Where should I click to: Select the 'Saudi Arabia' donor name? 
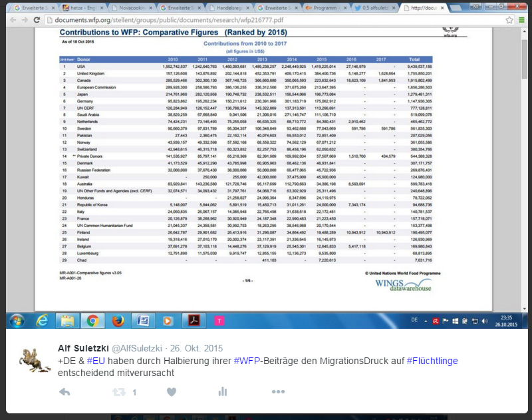(88, 114)
